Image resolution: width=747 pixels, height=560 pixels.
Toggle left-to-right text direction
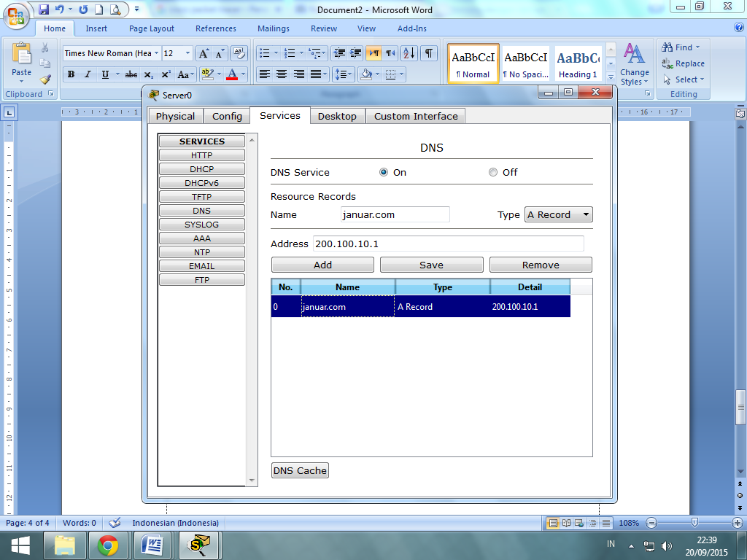tap(374, 53)
